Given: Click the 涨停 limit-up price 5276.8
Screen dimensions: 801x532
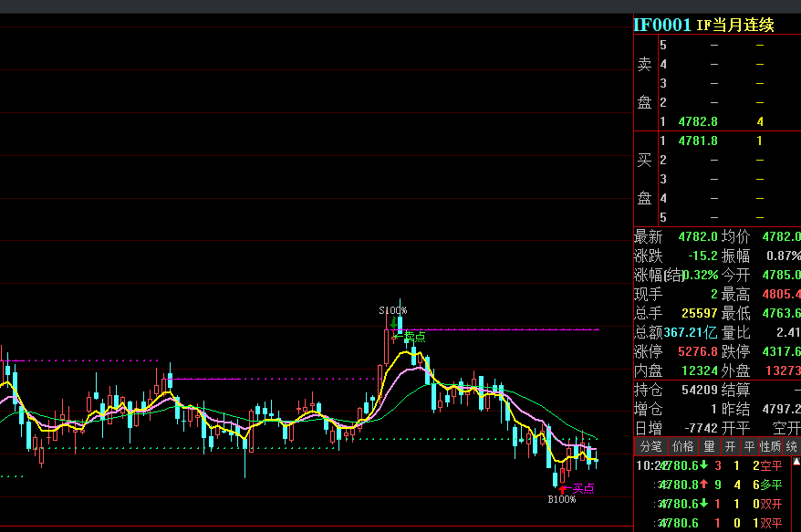Looking at the screenshot, I should point(697,351).
